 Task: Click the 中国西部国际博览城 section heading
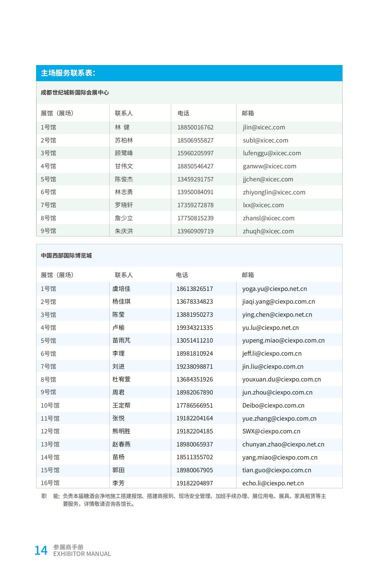point(66,255)
